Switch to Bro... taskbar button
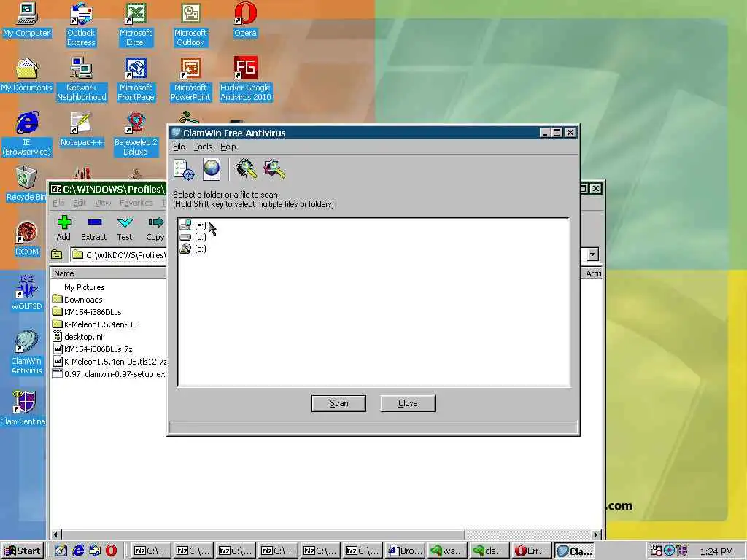 406,551
